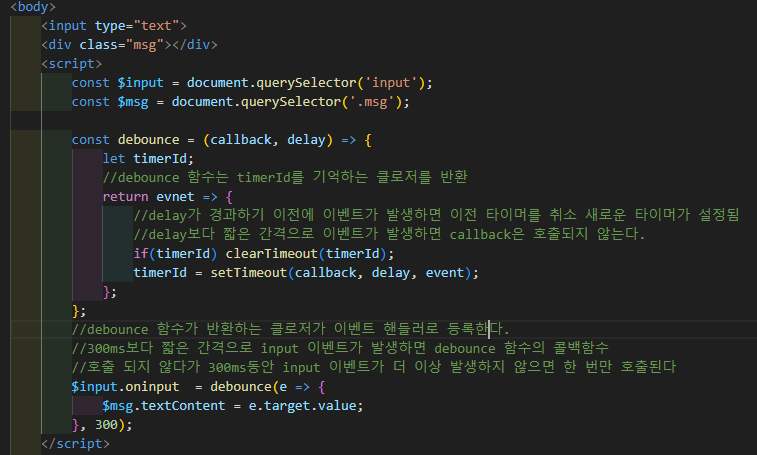The width and height of the screenshot is (757, 455).
Task: Click timerId assignment before setTimeout
Action: point(160,273)
